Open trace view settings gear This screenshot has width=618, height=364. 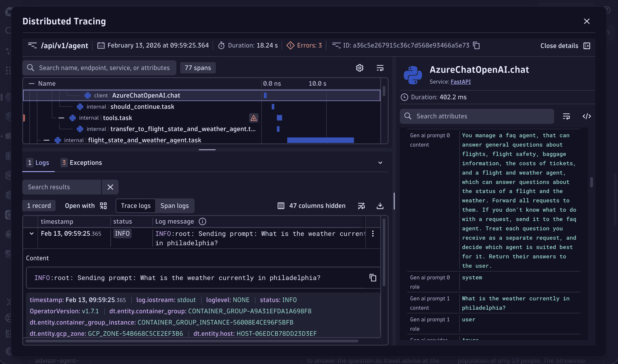tap(360, 68)
